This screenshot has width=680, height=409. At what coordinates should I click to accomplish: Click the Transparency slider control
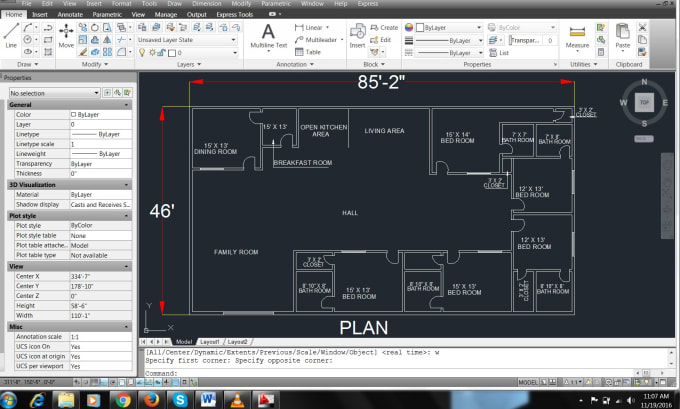tap(526, 40)
